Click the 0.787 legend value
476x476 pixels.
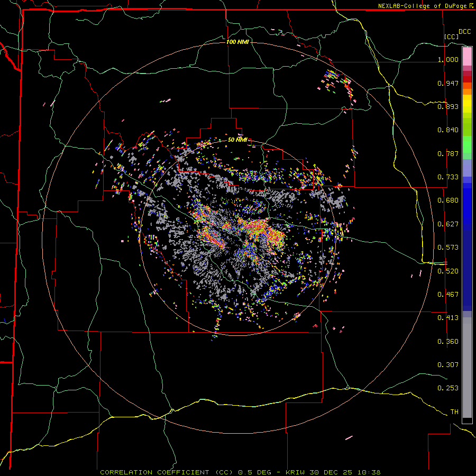coord(448,153)
